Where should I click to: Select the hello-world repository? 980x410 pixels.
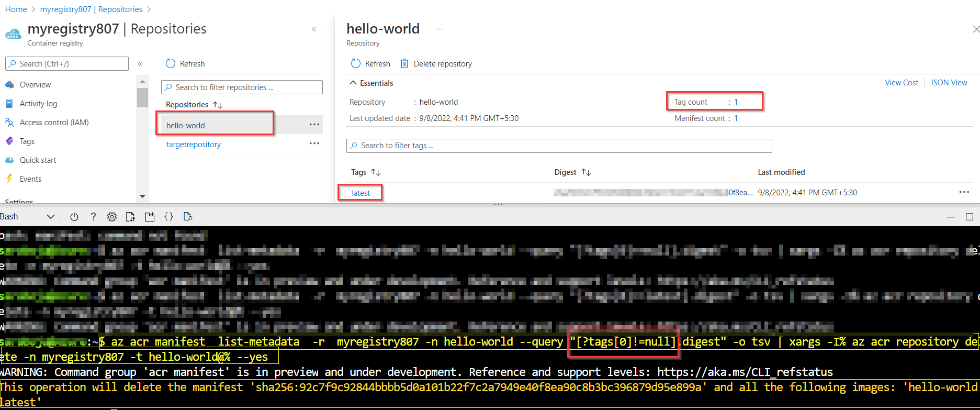coord(185,126)
